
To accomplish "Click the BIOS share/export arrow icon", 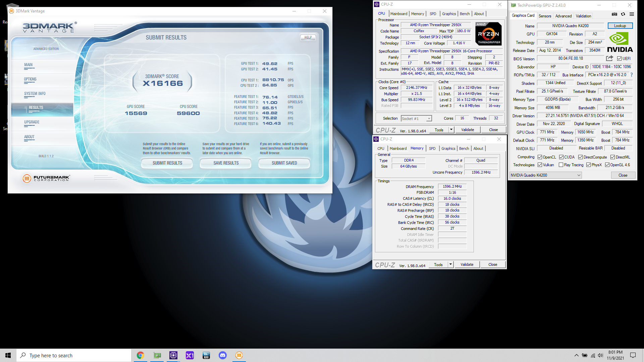I will tap(609, 58).
